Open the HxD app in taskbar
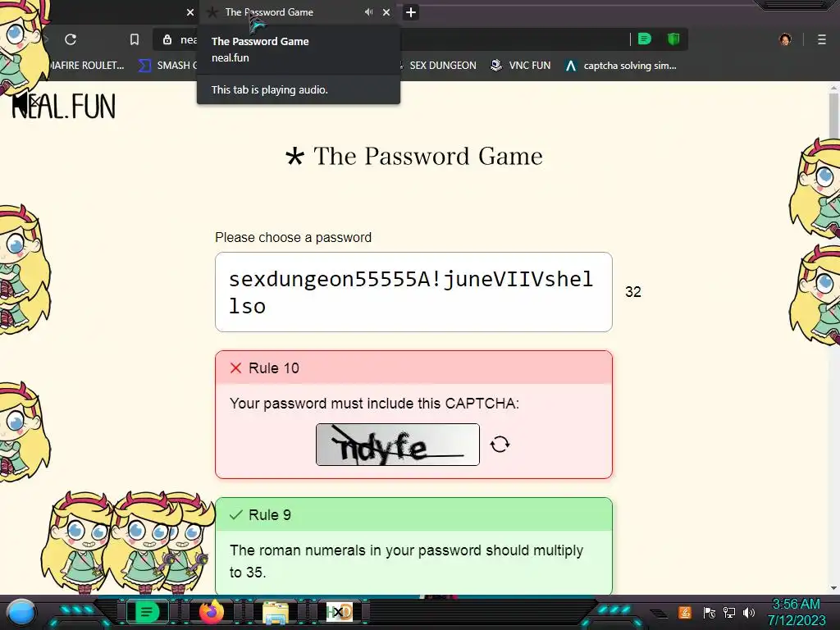The width and height of the screenshot is (840, 630). tap(339, 612)
